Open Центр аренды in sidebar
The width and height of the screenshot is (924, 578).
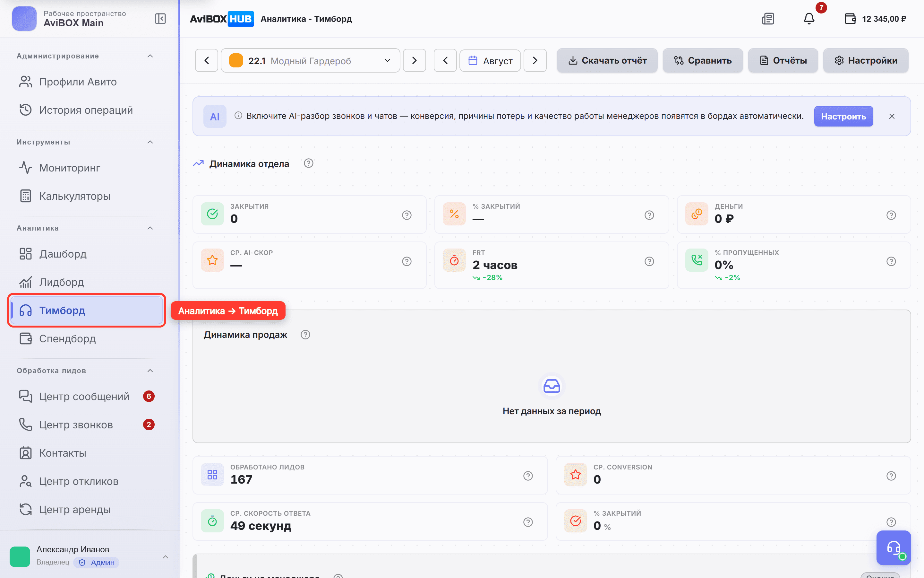click(87, 510)
